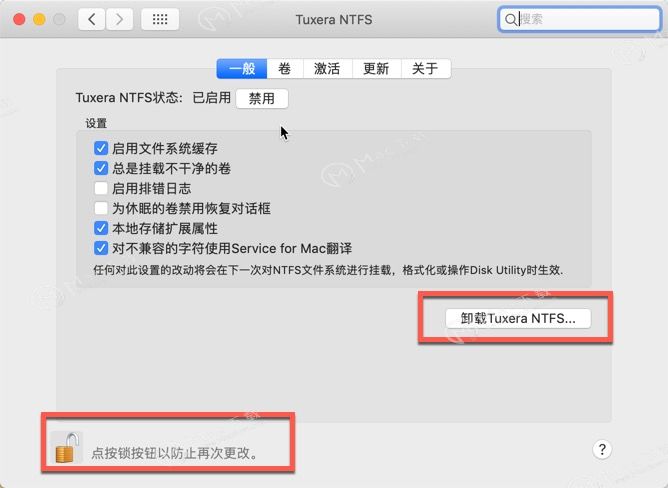668x488 pixels.
Task: Toggle 本地存储扩展属性 checkbox
Action: 101,228
